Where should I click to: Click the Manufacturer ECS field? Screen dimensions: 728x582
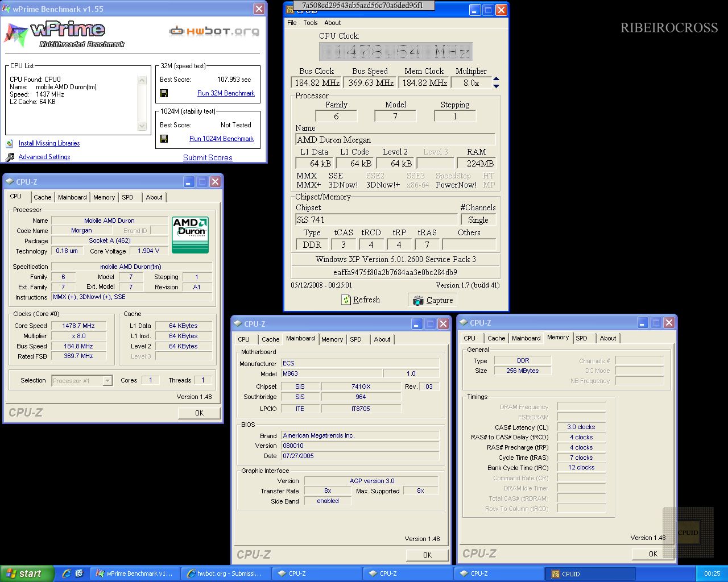click(360, 363)
